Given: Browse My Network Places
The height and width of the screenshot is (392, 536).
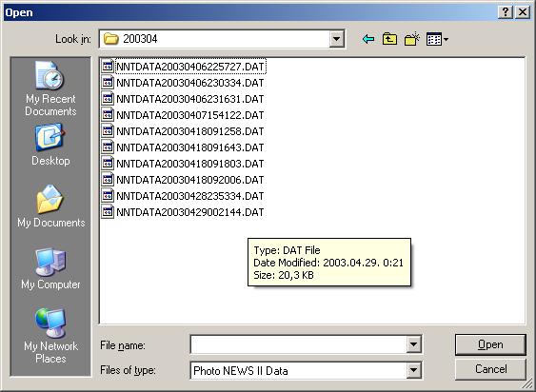Looking at the screenshot, I should click(x=50, y=336).
